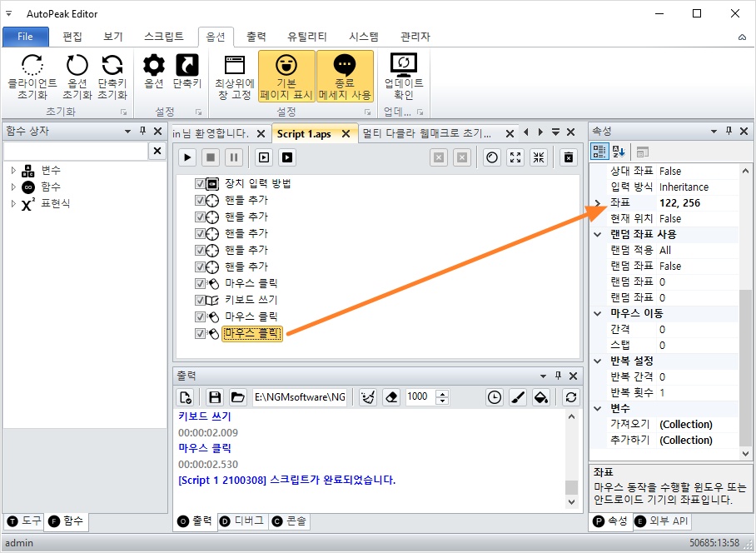This screenshot has width=756, height=553.
Task: Open the 함수 상자 panel dropdown arrow
Action: [127, 131]
